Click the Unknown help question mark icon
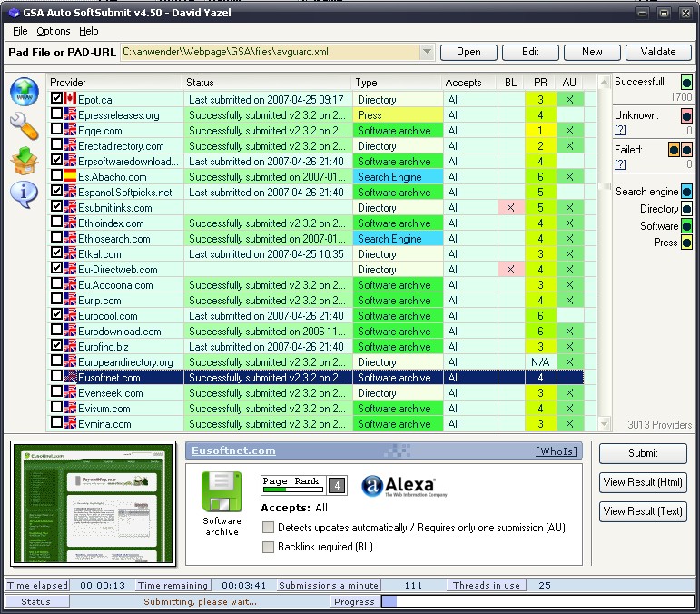This screenshot has width=700, height=614. coord(620,131)
